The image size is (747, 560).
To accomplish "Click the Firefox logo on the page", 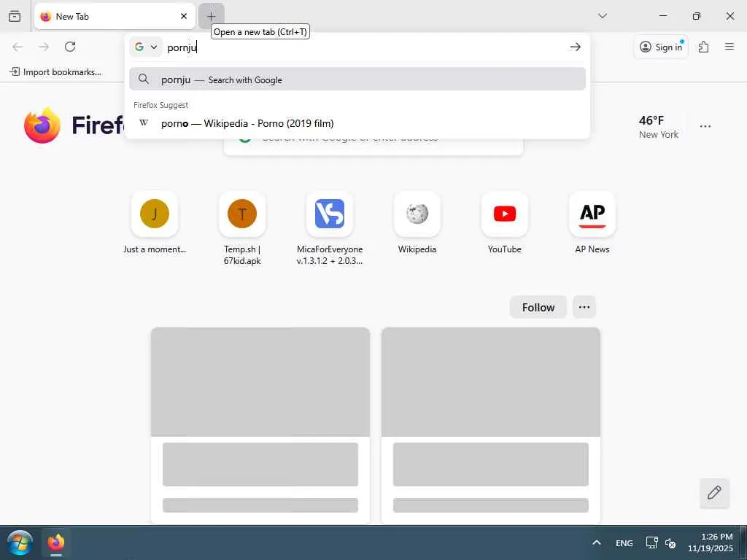I will pyautogui.click(x=42, y=125).
